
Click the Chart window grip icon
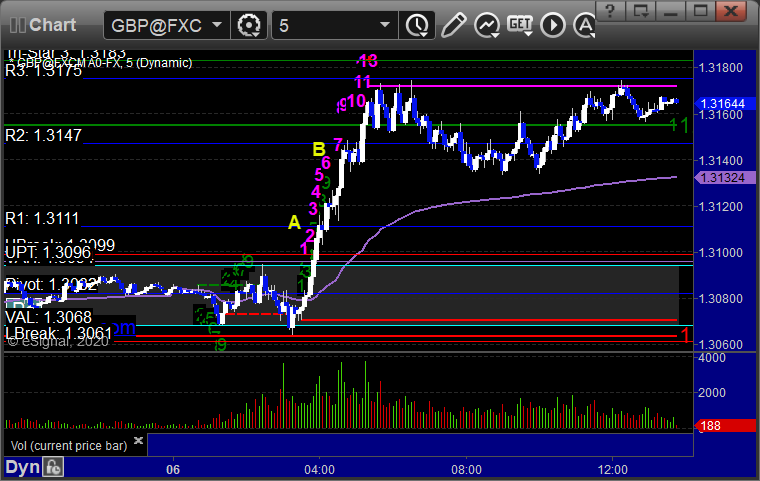click(17, 25)
